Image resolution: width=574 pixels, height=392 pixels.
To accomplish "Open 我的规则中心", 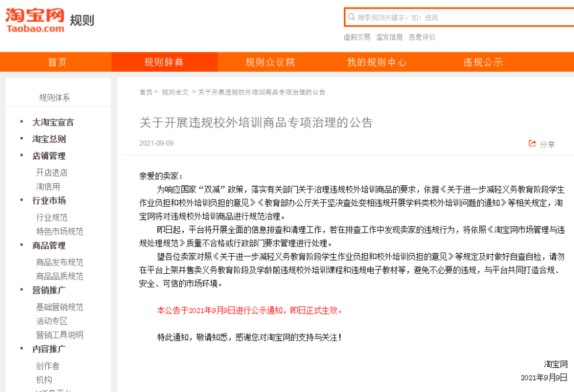I will (376, 61).
